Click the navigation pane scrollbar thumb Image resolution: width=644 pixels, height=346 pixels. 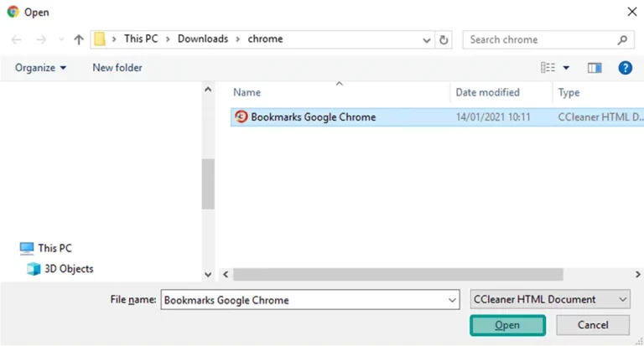208,183
